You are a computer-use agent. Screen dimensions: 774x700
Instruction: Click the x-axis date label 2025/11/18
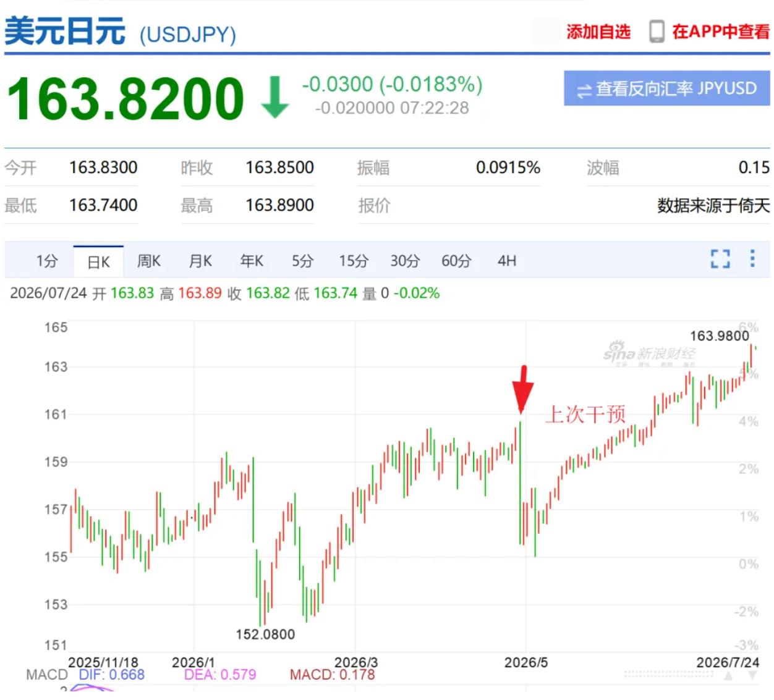click(x=103, y=662)
